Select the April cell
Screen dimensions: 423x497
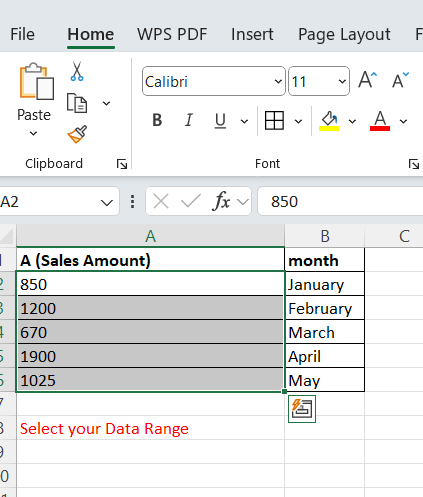click(x=325, y=356)
